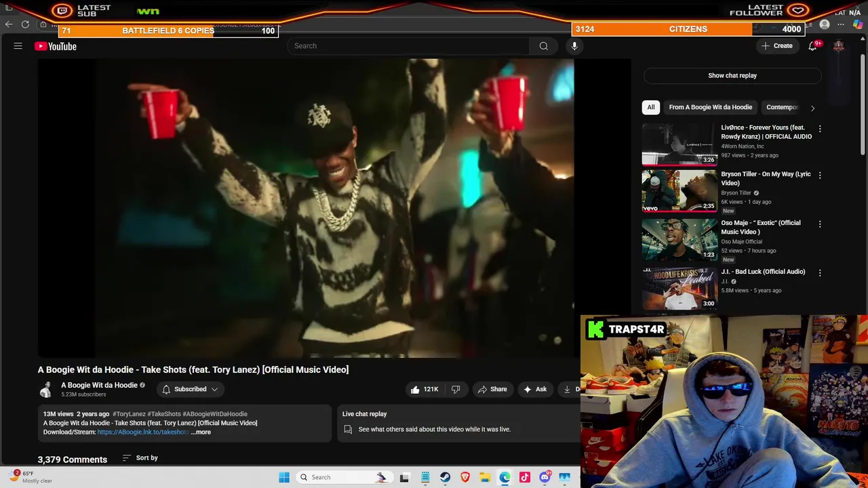Go to the YouTube home logo
The image size is (868, 488).
pos(56,46)
